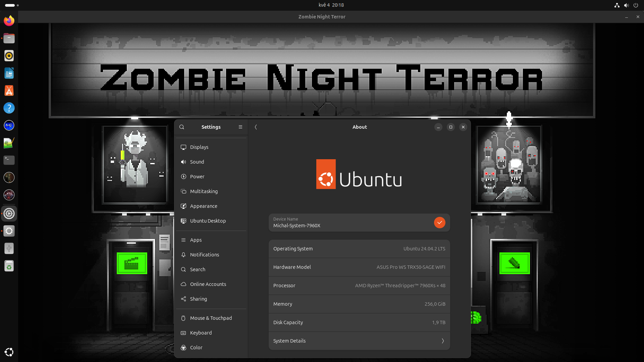Click the clock date in top bar

[331, 5]
